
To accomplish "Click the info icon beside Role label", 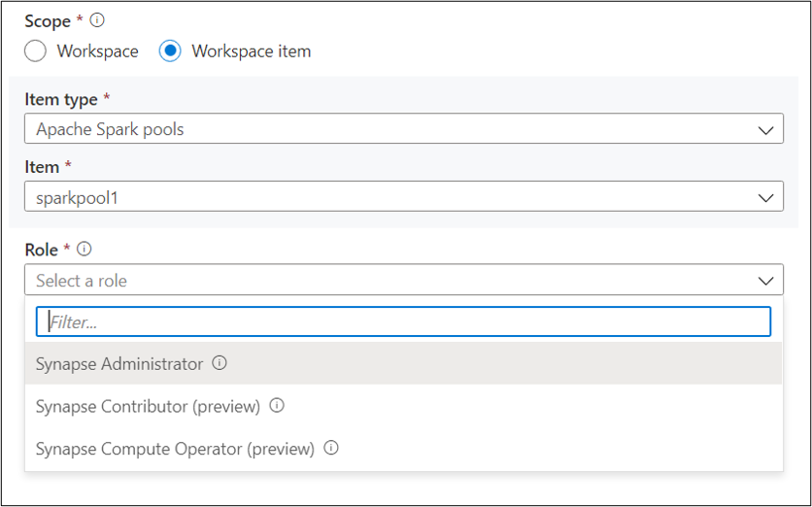I will 85,250.
